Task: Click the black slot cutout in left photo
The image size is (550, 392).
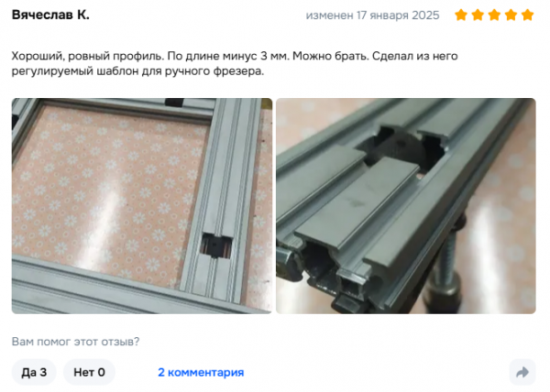Action: (x=215, y=245)
